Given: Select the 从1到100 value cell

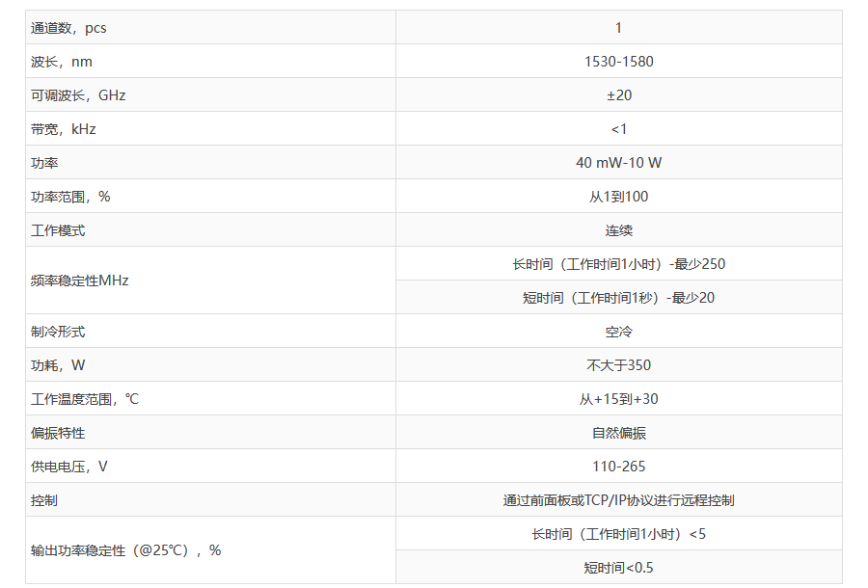Looking at the screenshot, I should point(618,197).
